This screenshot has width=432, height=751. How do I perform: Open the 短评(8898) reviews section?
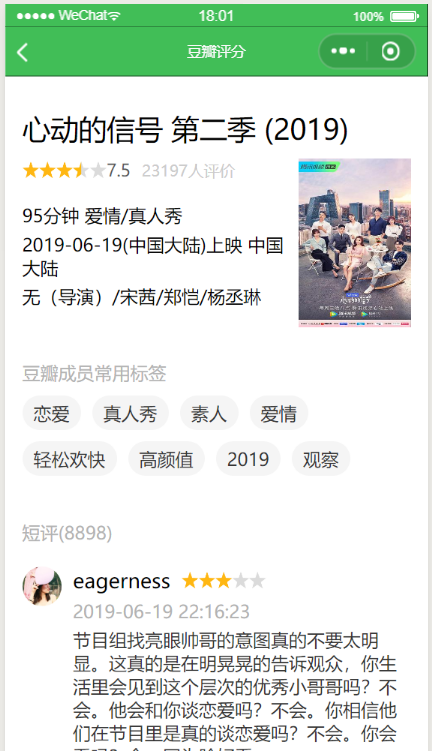[x=67, y=533]
